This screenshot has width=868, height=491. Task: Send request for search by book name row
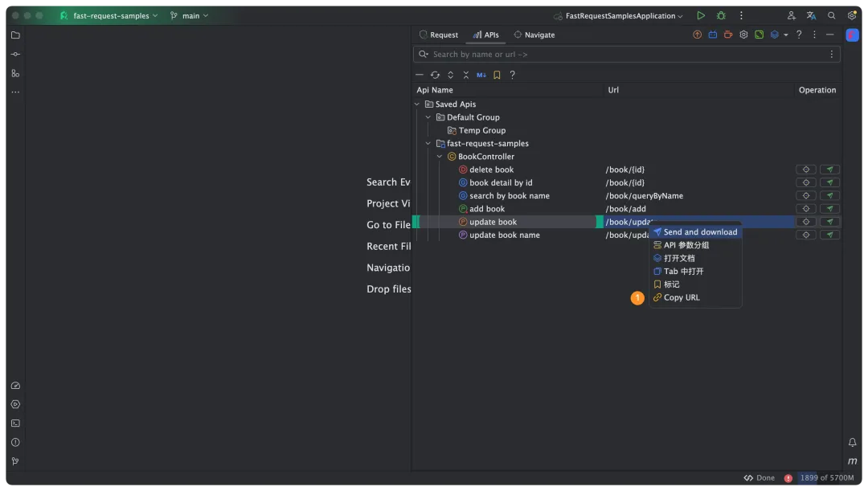click(829, 195)
